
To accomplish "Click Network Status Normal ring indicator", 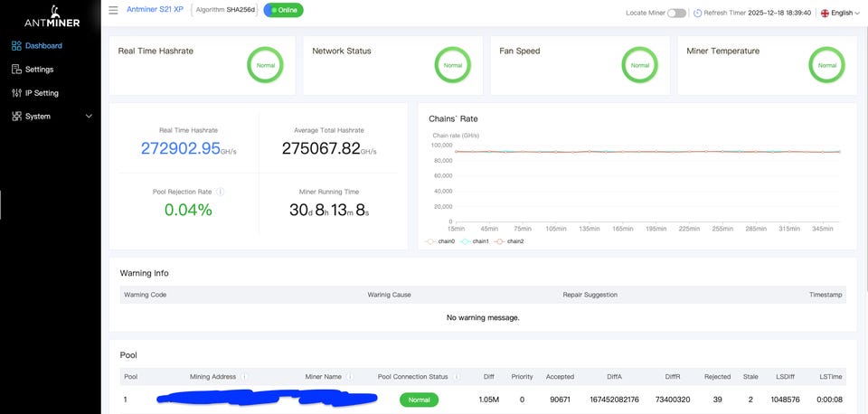I will [453, 65].
